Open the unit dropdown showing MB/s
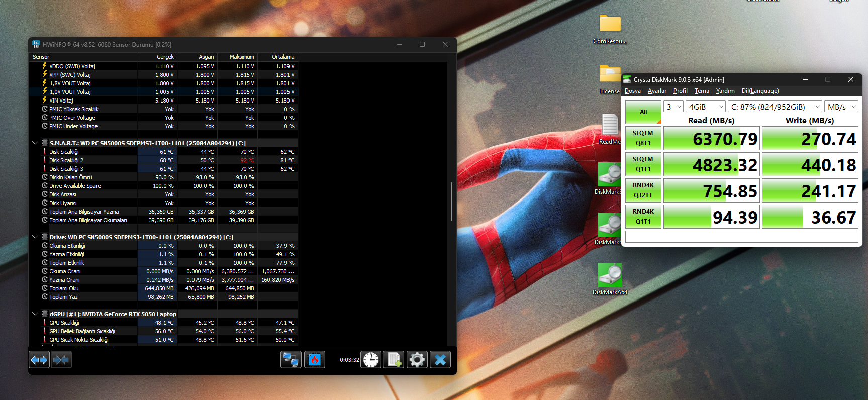 point(841,107)
